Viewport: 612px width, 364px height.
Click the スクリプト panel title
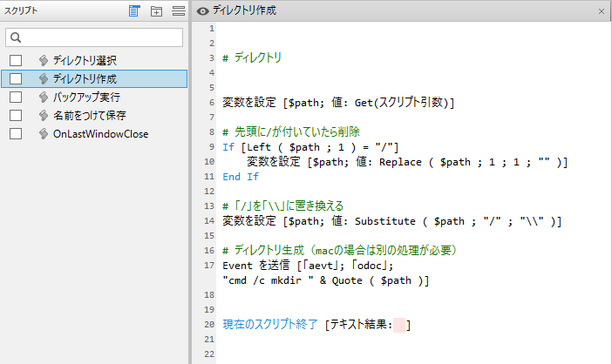(x=21, y=11)
